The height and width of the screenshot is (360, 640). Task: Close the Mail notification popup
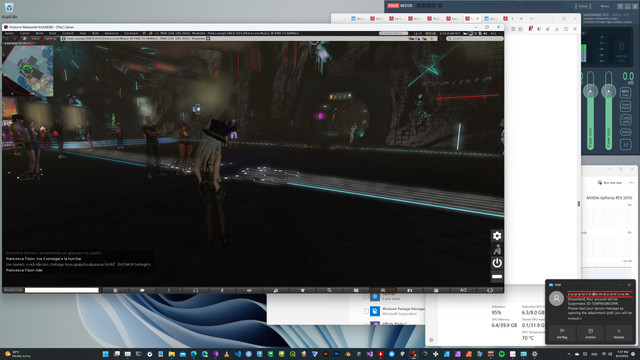click(629, 284)
